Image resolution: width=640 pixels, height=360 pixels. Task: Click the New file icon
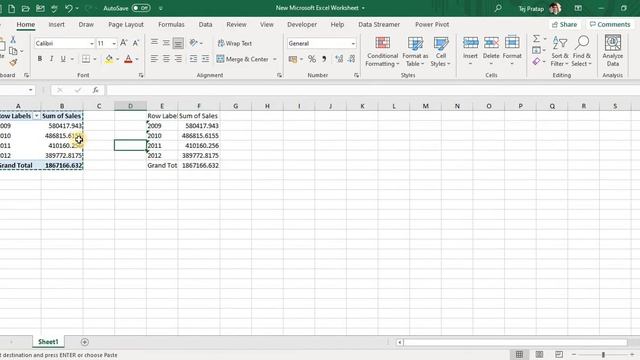pos(11,8)
